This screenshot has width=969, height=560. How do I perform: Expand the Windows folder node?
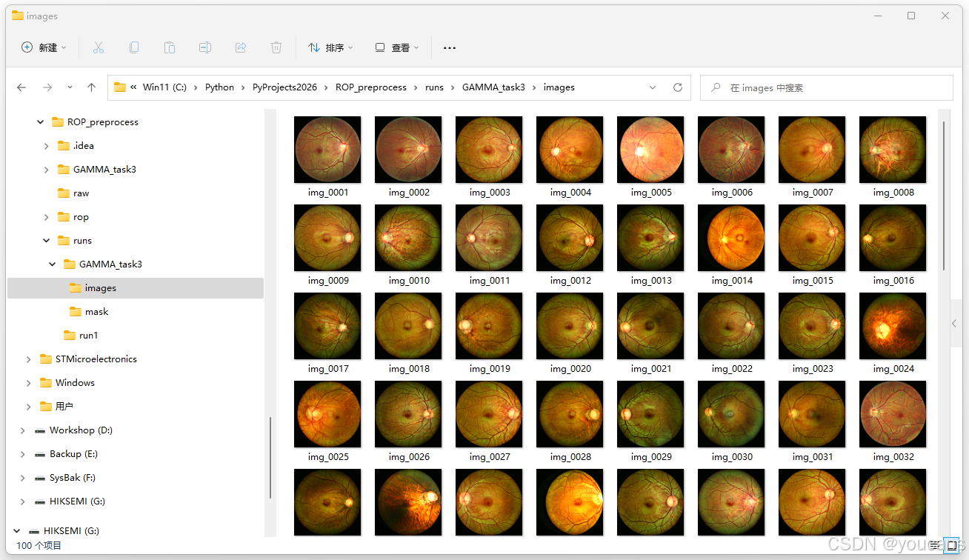point(28,383)
